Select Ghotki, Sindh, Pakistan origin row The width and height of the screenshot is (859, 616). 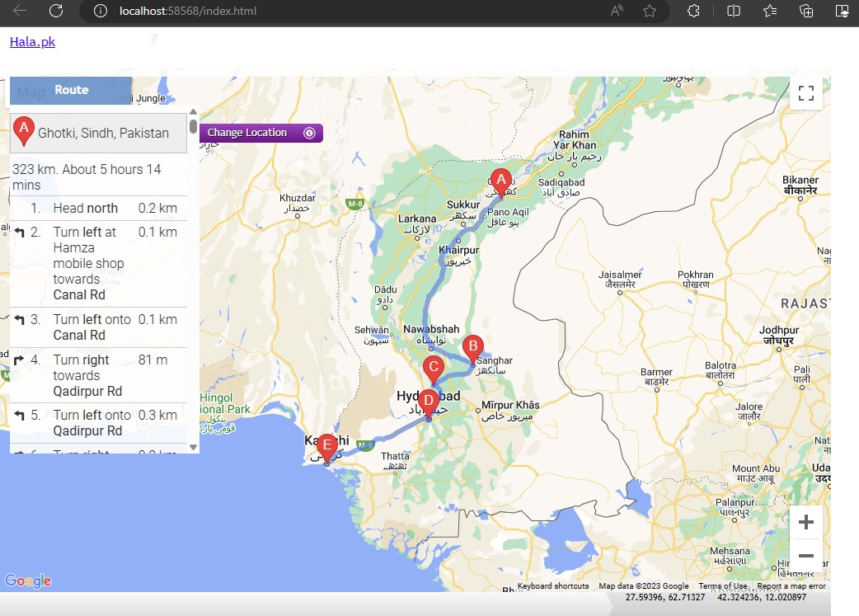99,133
